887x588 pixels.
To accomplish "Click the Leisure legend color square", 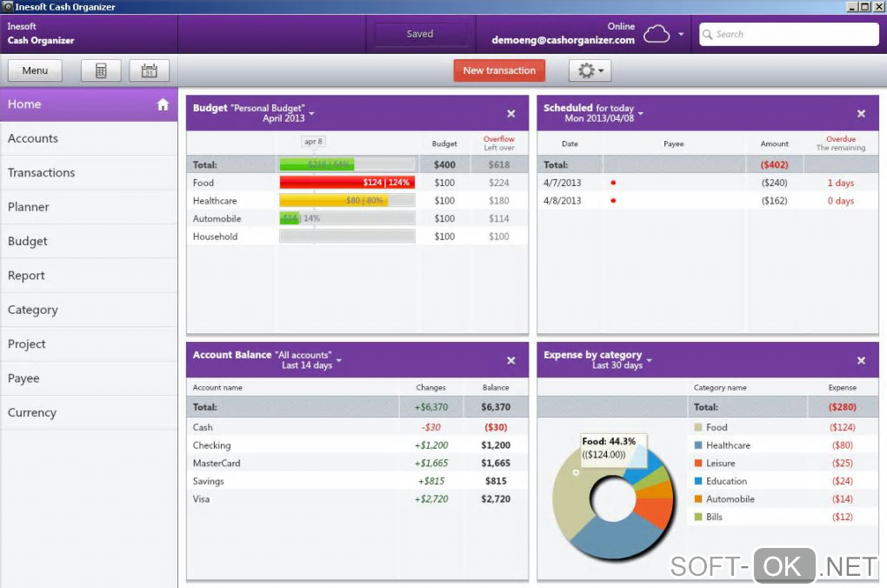I will [698, 463].
